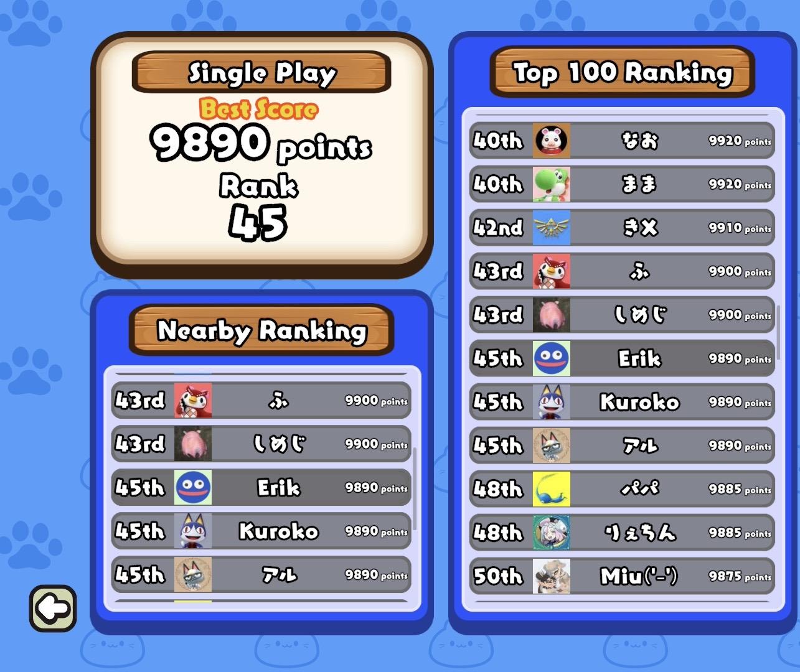The image size is (800, 672).
Task: Select the ふ 43rd row in Top 100
Action: 622,271
